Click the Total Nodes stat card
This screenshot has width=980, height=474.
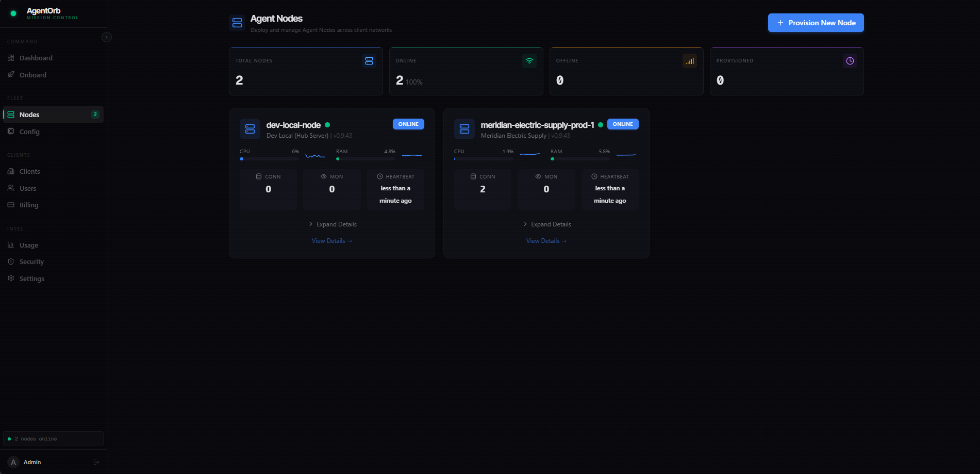306,71
